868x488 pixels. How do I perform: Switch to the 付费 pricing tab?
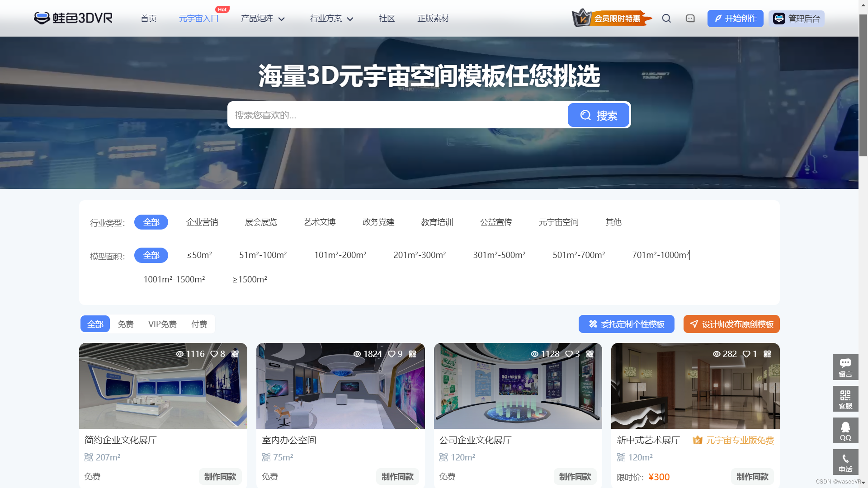tap(199, 324)
